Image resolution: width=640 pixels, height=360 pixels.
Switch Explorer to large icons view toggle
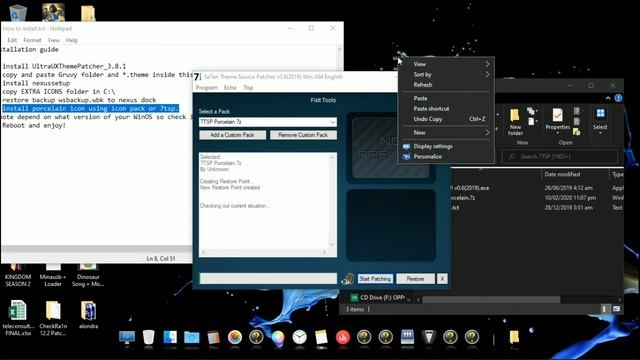pos(616,309)
